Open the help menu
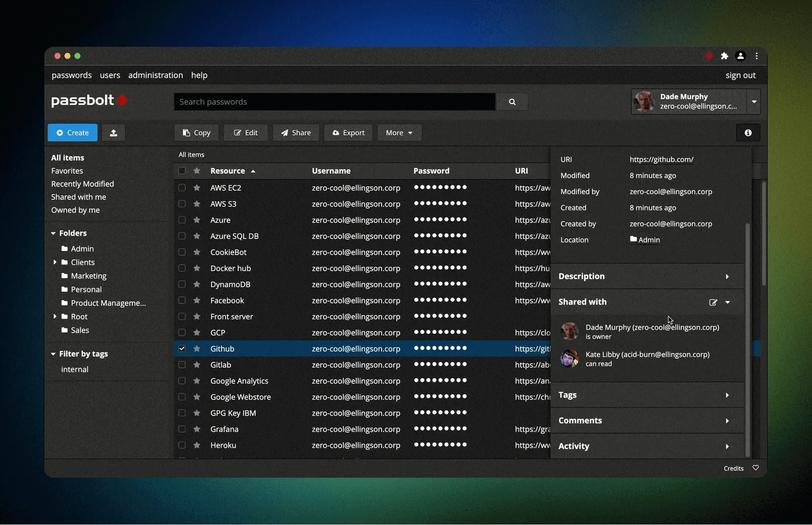 click(x=199, y=75)
